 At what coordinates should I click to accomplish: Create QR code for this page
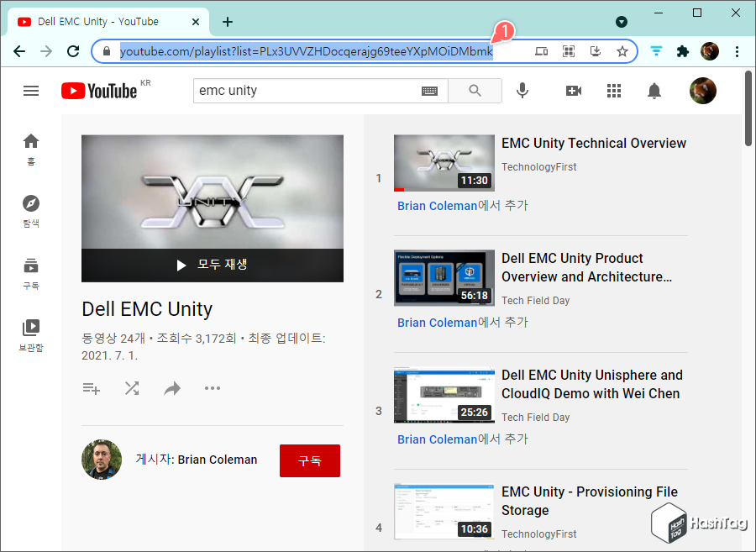569,51
